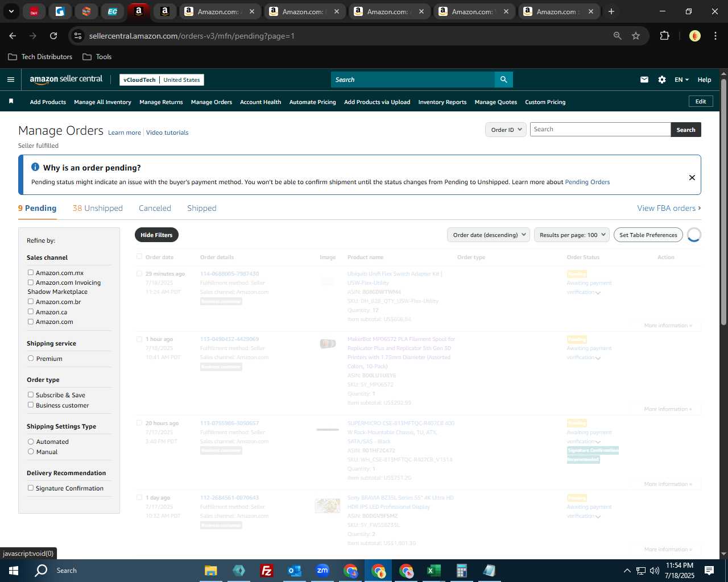Open Manage Returns in nav bar
The height and width of the screenshot is (582, 728).
pos(161,102)
